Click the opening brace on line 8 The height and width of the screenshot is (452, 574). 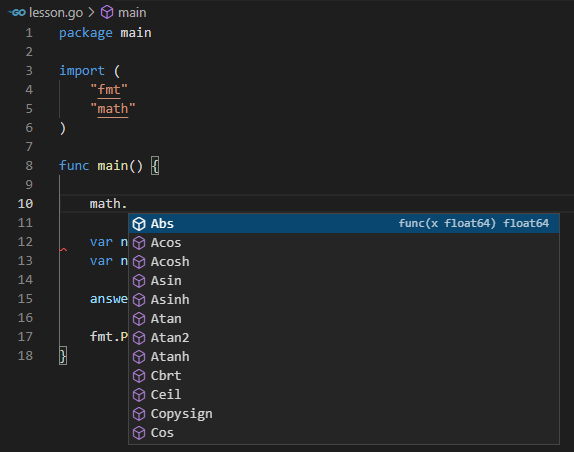(x=155, y=166)
